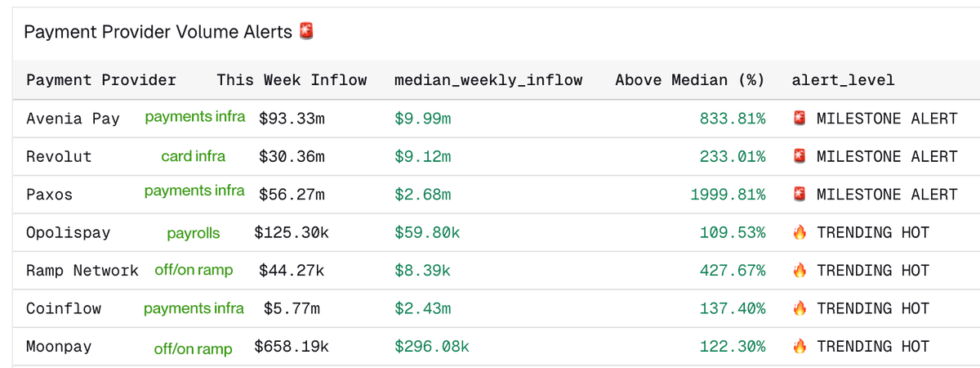
Task: Click the siren emoji beside the table title
Action: coord(306,31)
